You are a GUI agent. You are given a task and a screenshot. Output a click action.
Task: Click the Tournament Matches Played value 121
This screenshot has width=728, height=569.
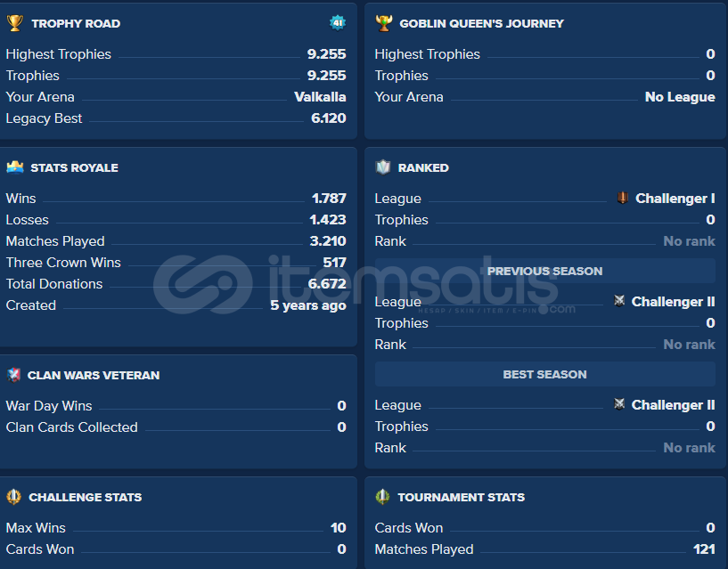click(x=704, y=549)
